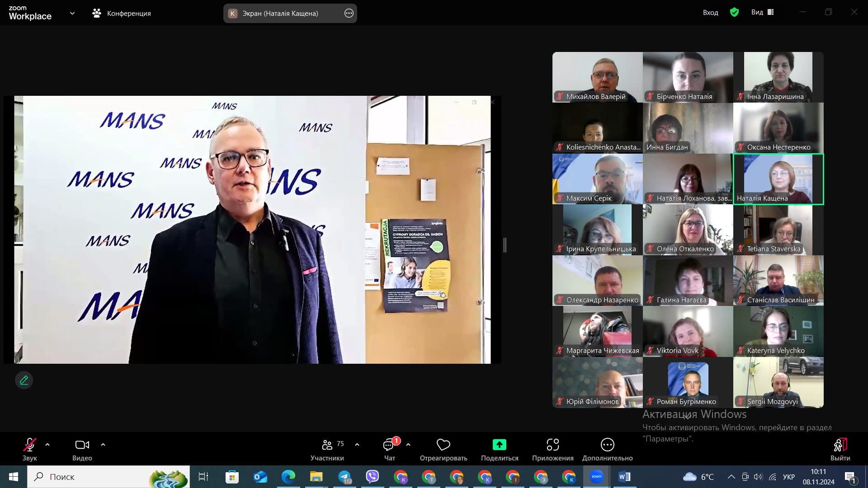Toggle the camera Video (Видео) button
The image size is (868, 488).
[82, 445]
